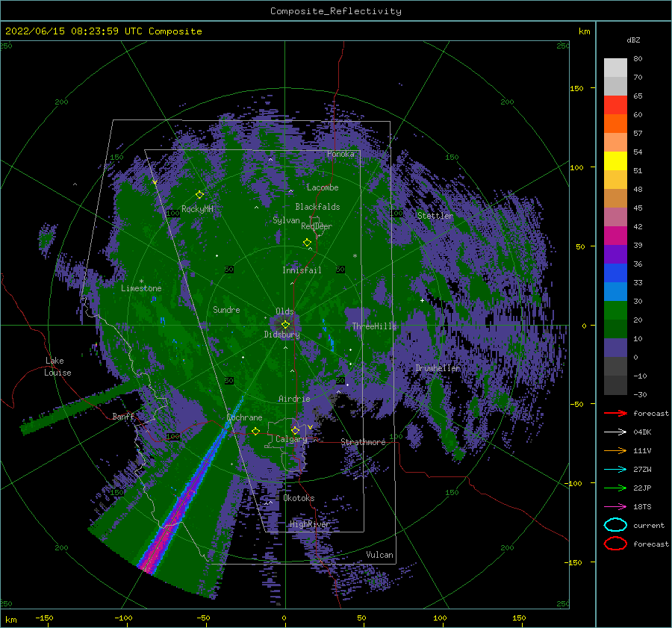
Task: Click the purple swatch in dBZ legend
Action: (615, 254)
